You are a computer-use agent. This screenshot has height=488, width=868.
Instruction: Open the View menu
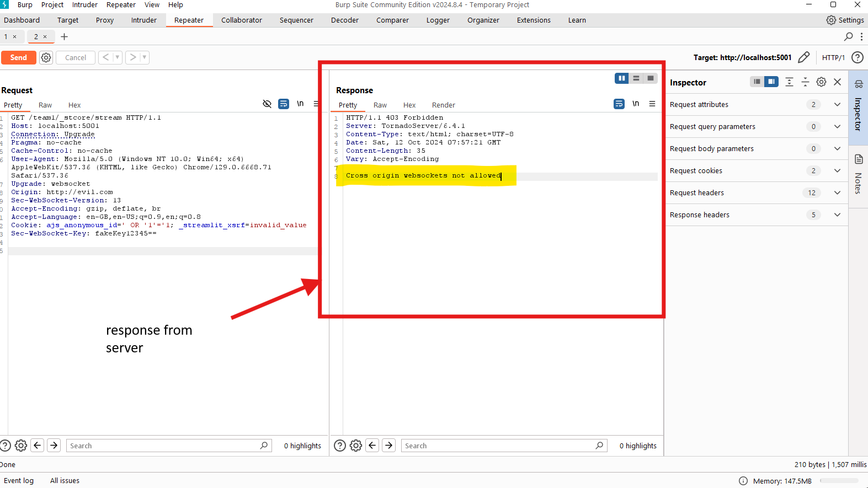point(152,4)
